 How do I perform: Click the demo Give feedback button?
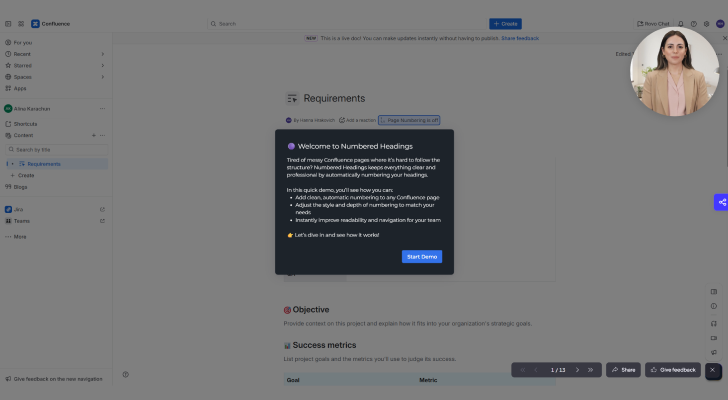tap(673, 370)
